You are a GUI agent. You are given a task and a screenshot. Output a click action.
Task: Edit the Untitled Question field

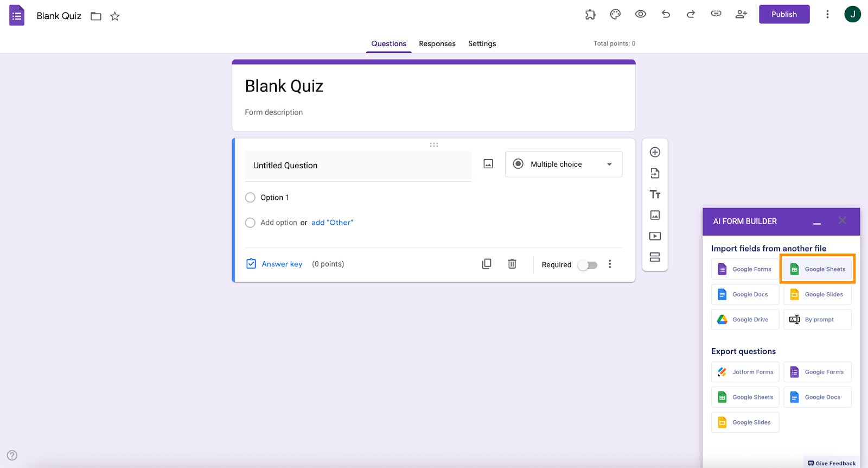click(358, 166)
